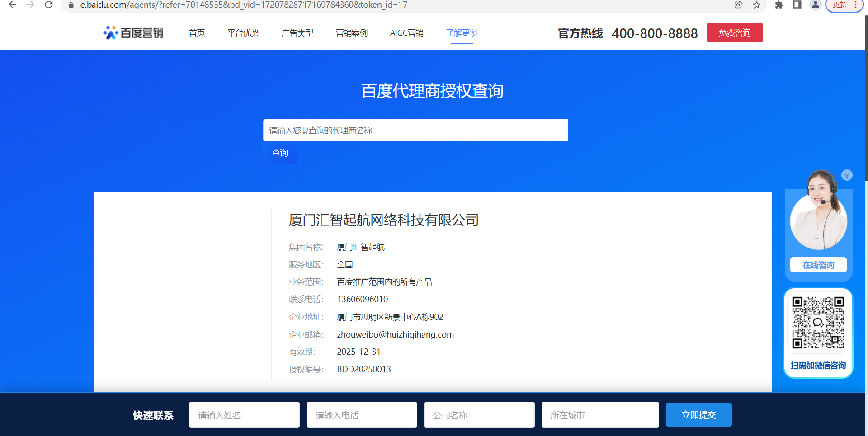The width and height of the screenshot is (868, 436).
Task: Submit form with 立即提交 button
Action: 698,415
